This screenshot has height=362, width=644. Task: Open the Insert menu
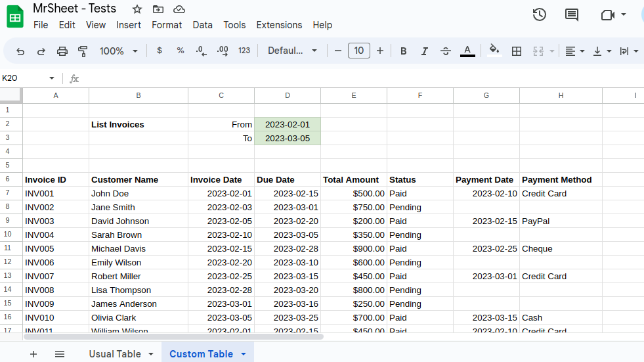point(129,25)
